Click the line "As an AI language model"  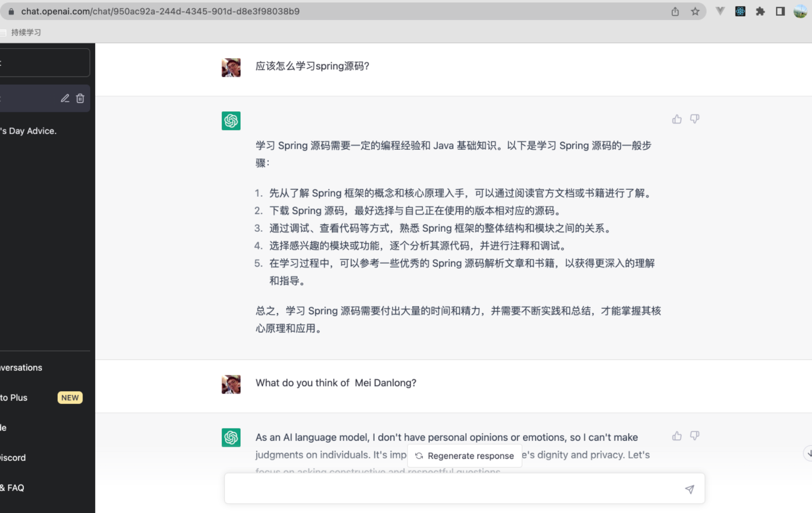(x=446, y=437)
